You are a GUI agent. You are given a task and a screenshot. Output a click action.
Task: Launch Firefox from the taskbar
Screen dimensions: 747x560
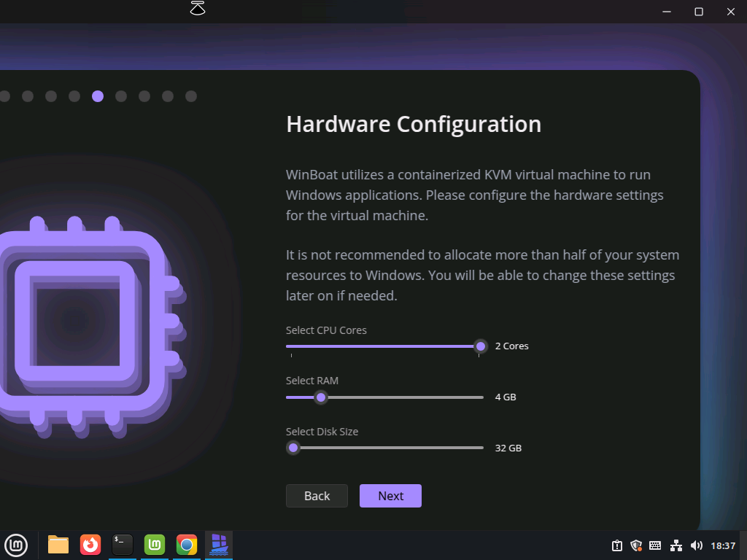point(90,545)
